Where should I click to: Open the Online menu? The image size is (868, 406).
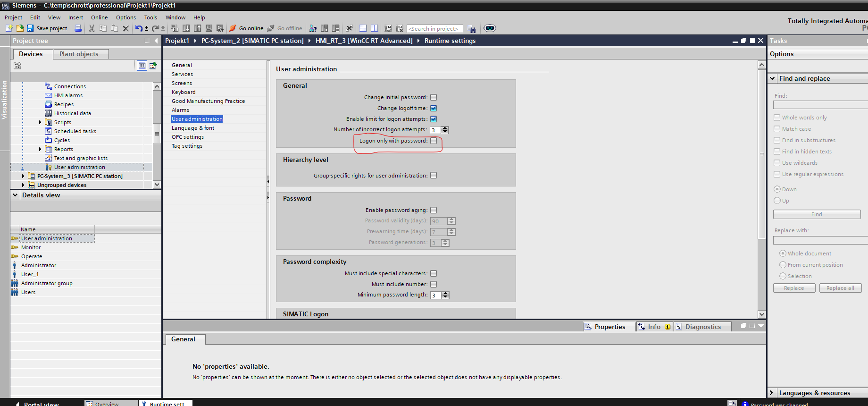(100, 17)
